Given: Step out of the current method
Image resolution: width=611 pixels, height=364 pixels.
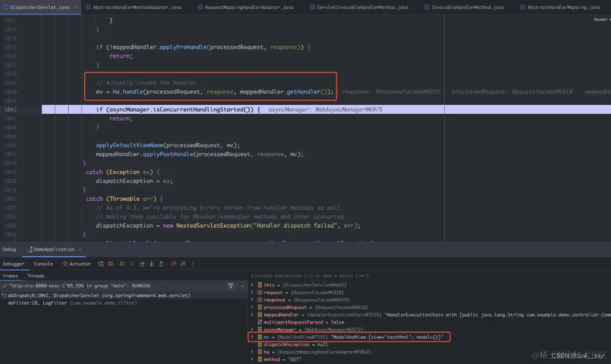Looking at the screenshot, I should pyautogui.click(x=161, y=264).
